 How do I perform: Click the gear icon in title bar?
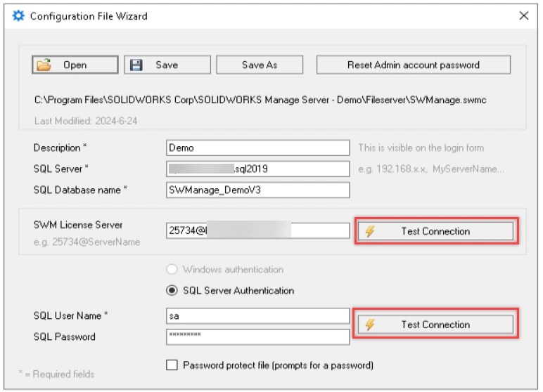coord(18,15)
